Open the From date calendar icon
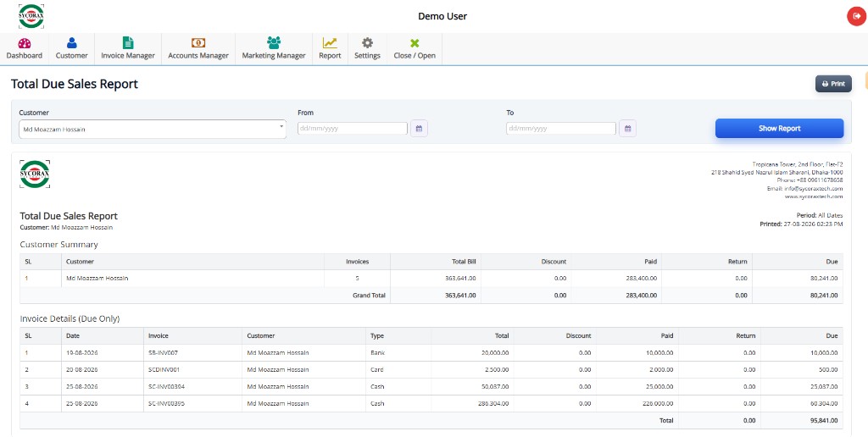 419,129
